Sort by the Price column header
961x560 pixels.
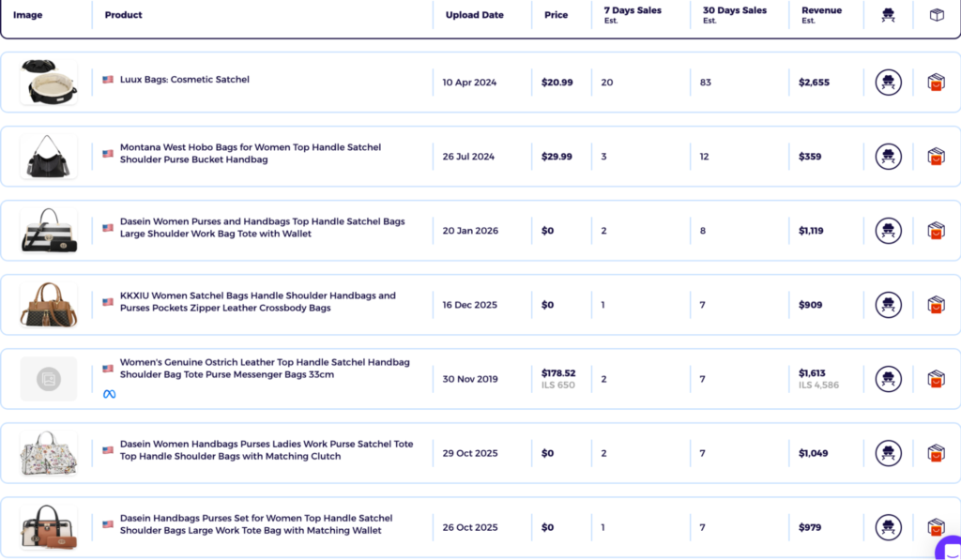[556, 15]
